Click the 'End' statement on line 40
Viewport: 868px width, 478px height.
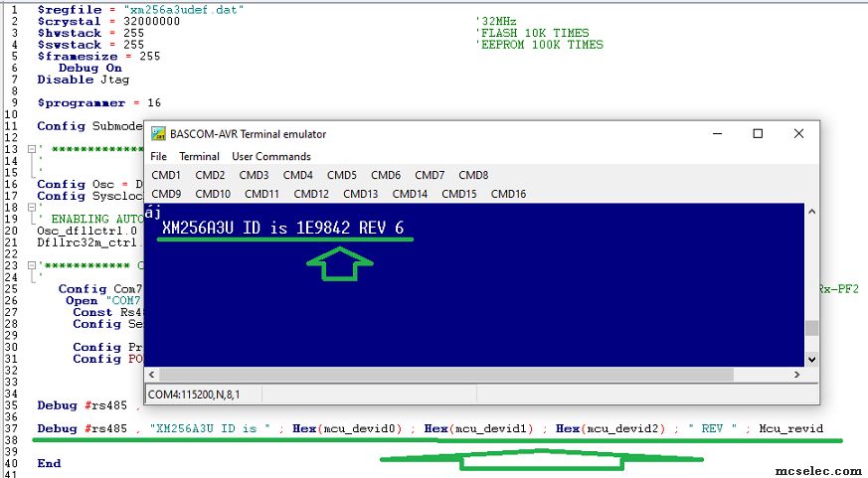[49, 464]
